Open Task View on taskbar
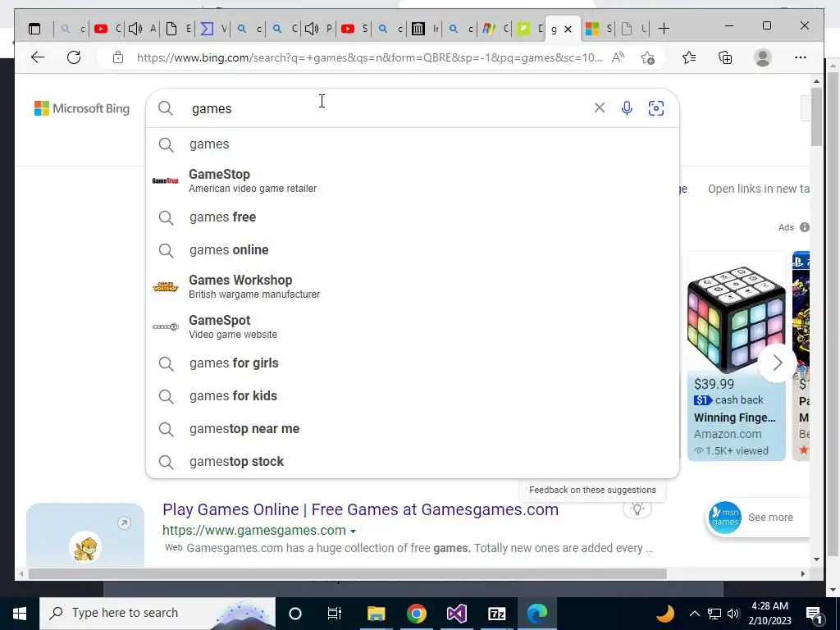 click(x=335, y=614)
